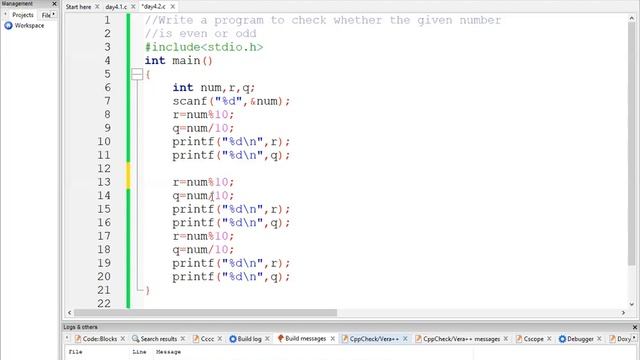The image size is (640, 360).
Task: Click the horizontal scrollbar thumb in editor
Action: pos(205,313)
